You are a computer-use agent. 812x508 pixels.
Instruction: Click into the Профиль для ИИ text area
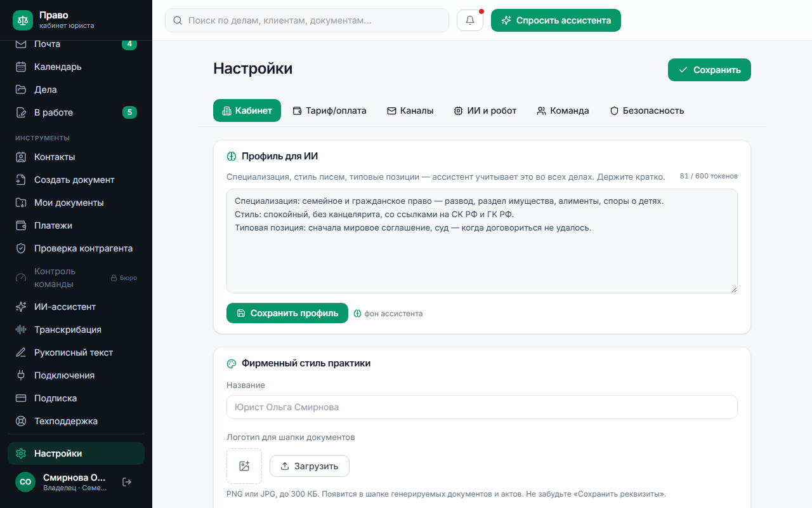click(x=482, y=241)
